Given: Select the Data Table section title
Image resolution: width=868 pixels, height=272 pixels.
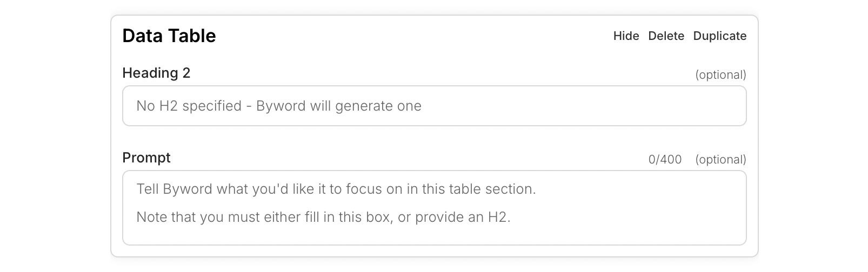Looking at the screenshot, I should pyautogui.click(x=169, y=36).
